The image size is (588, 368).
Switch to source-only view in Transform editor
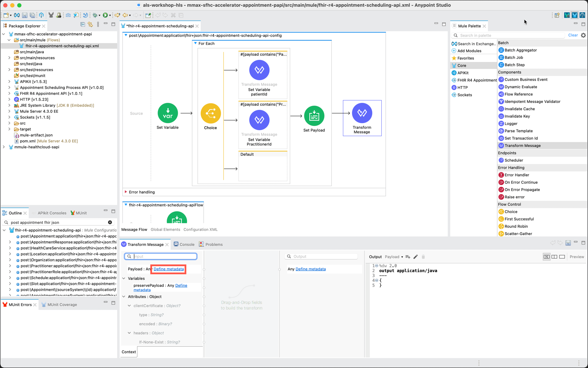click(562, 257)
